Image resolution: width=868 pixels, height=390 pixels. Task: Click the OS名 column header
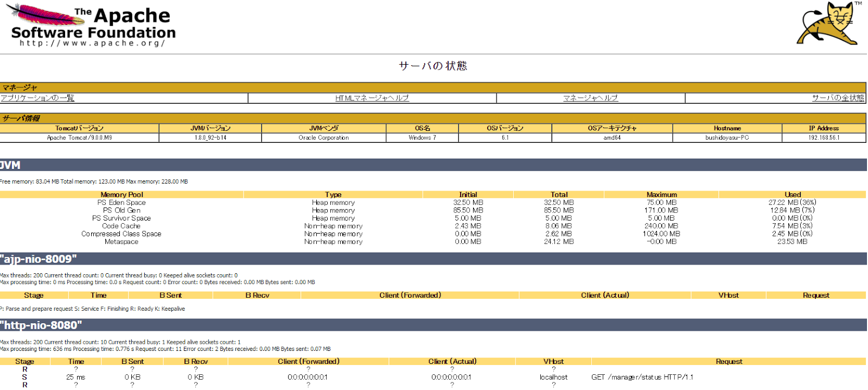423,128
